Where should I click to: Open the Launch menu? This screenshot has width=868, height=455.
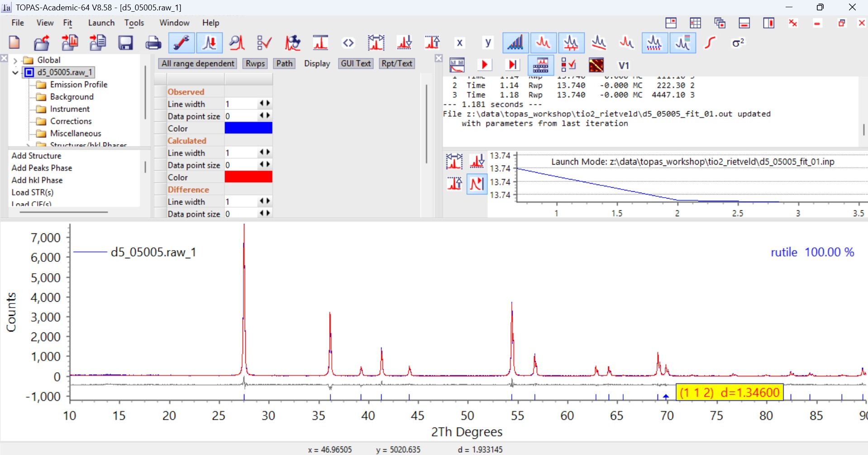click(x=101, y=23)
